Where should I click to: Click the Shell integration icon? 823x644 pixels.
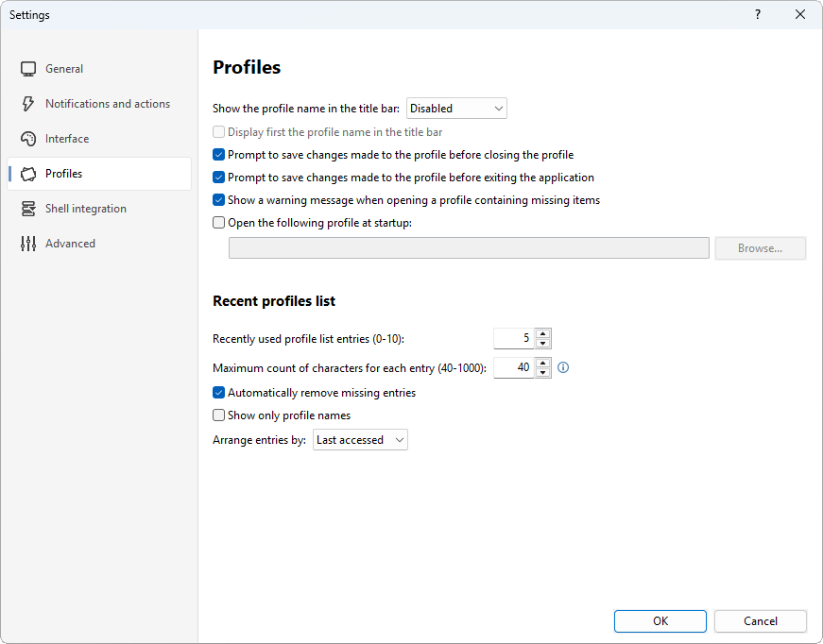(28, 209)
